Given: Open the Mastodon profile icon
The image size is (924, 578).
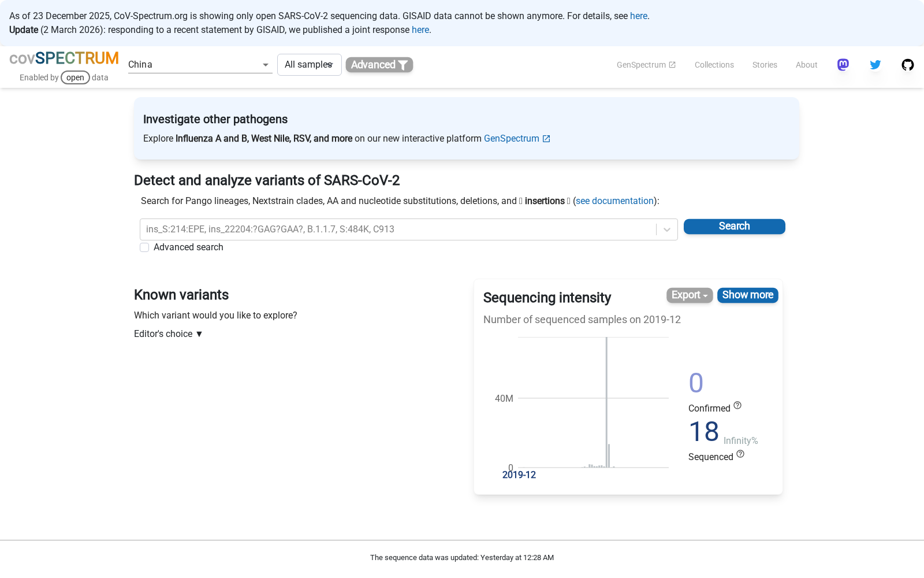Looking at the screenshot, I should click(843, 65).
